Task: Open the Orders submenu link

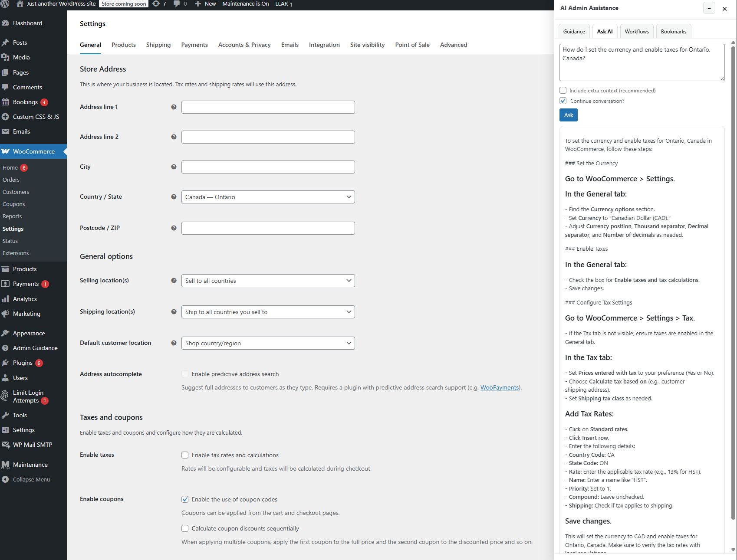Action: coord(11,180)
